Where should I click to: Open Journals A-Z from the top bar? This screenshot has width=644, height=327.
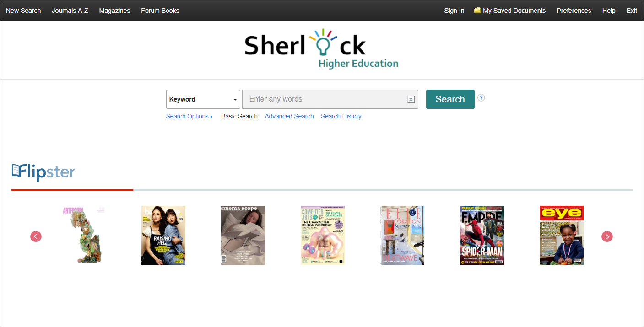(70, 10)
